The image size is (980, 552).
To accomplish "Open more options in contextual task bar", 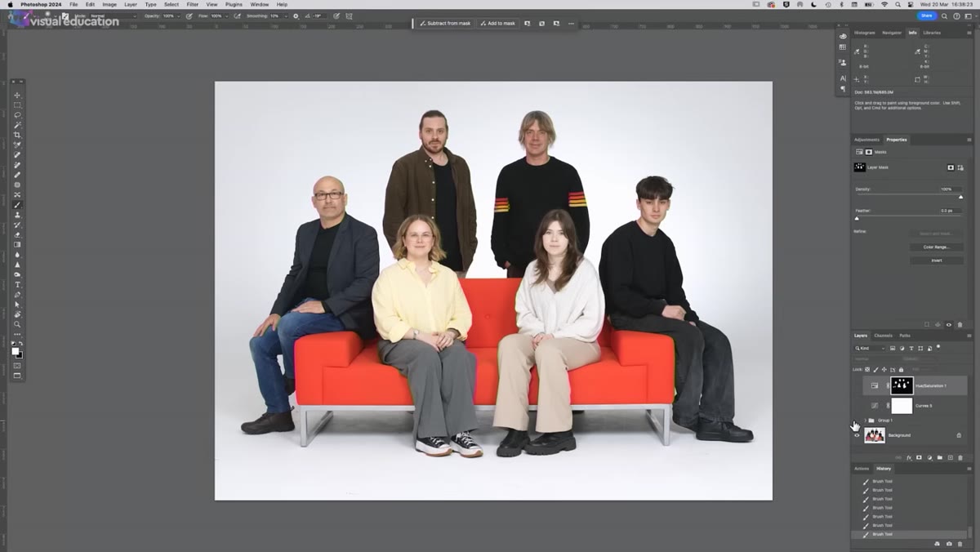I will pos(571,24).
